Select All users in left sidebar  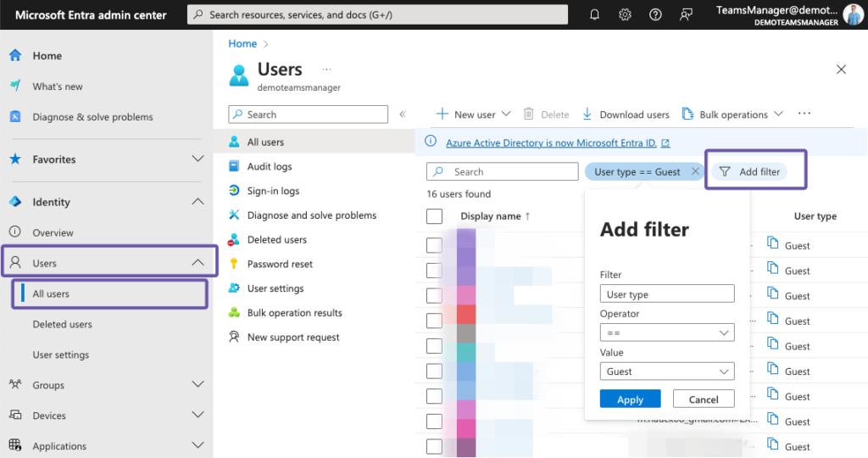tap(110, 293)
